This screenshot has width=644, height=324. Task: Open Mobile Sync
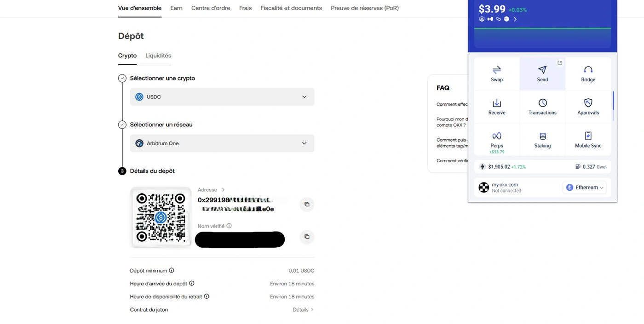tap(588, 140)
